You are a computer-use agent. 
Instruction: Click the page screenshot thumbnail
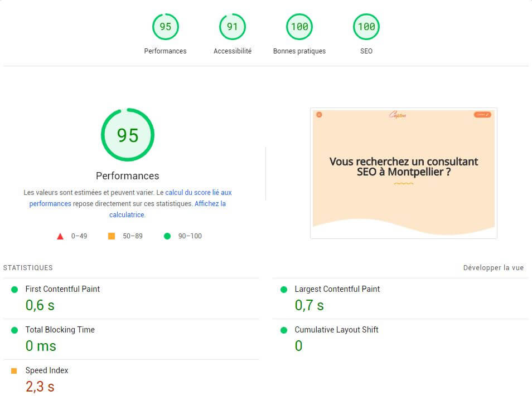(x=403, y=173)
